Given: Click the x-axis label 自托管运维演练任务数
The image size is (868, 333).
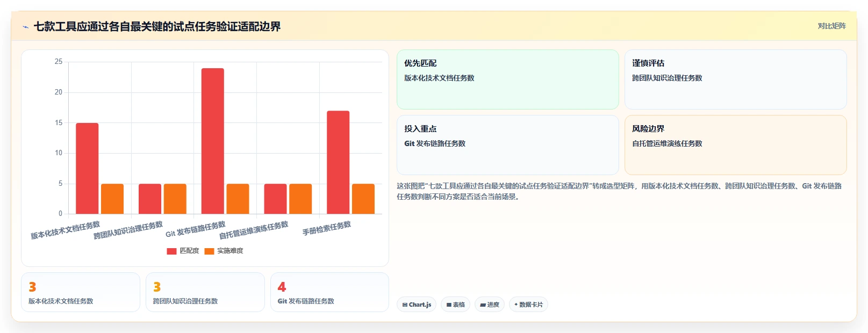Looking at the screenshot, I should (254, 230).
